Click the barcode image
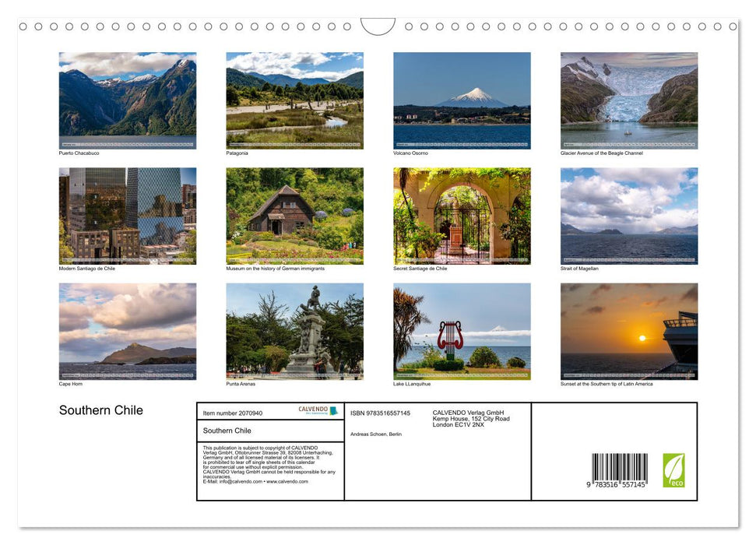 coord(619,470)
